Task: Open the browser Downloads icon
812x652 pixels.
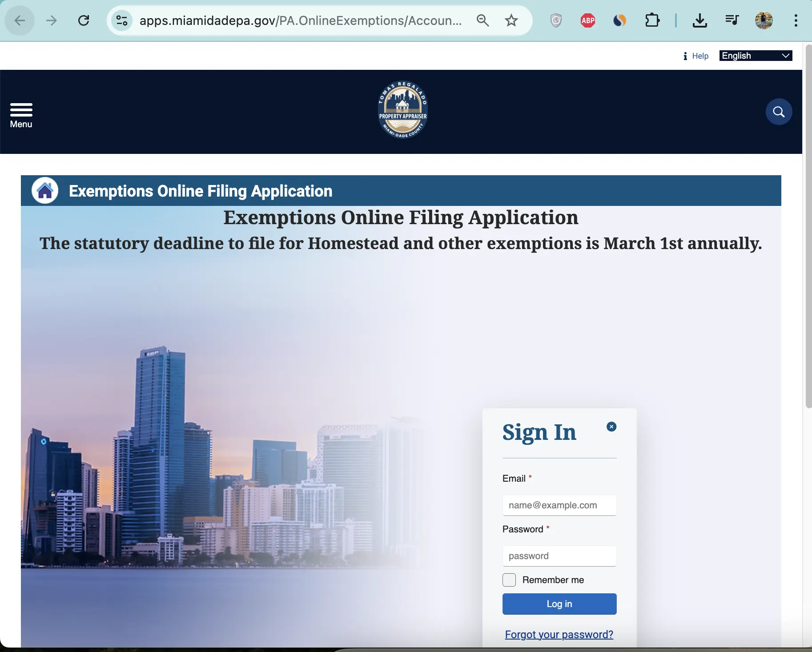Action: 699,20
